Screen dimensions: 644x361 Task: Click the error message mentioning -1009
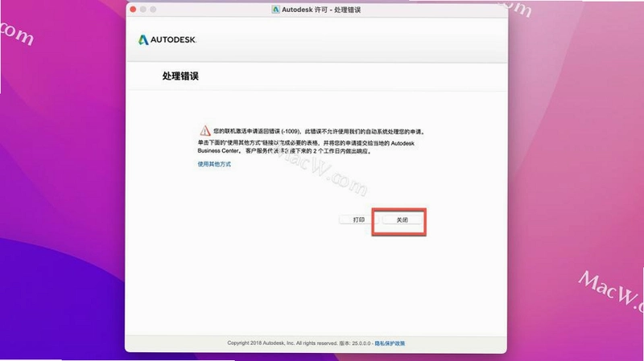(319, 132)
